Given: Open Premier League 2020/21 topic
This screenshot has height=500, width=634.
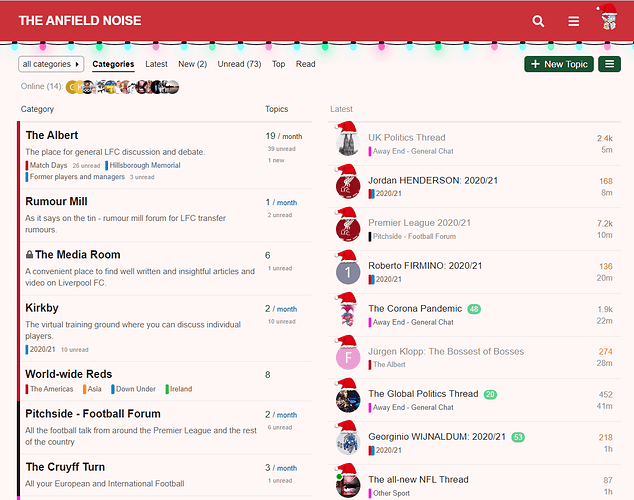Looking at the screenshot, I should click(x=419, y=223).
